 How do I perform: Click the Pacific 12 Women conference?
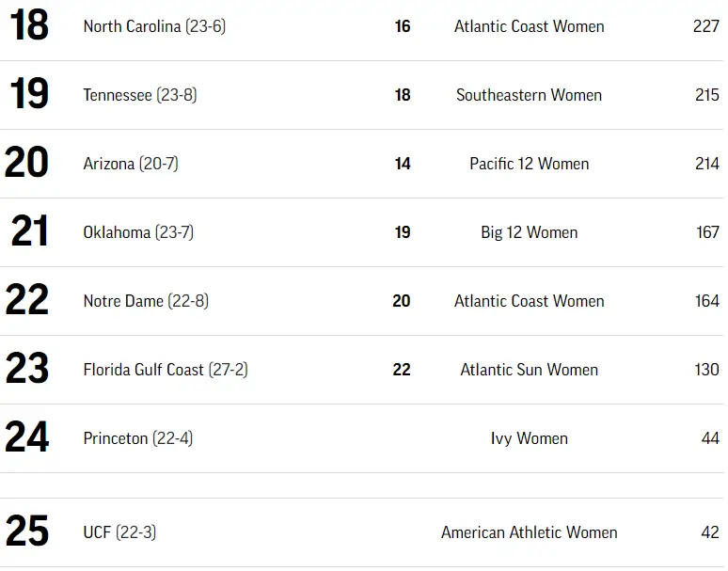(x=529, y=164)
